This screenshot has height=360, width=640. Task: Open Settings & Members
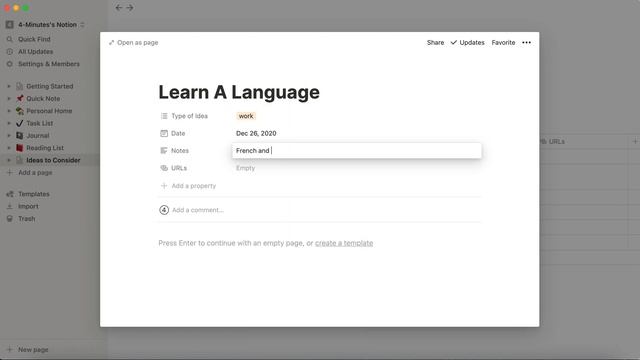49,64
